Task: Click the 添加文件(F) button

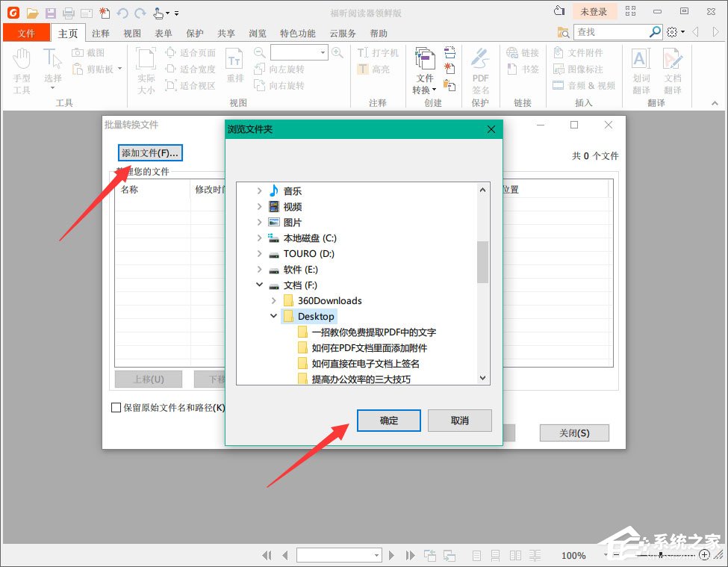Action: 149,152
